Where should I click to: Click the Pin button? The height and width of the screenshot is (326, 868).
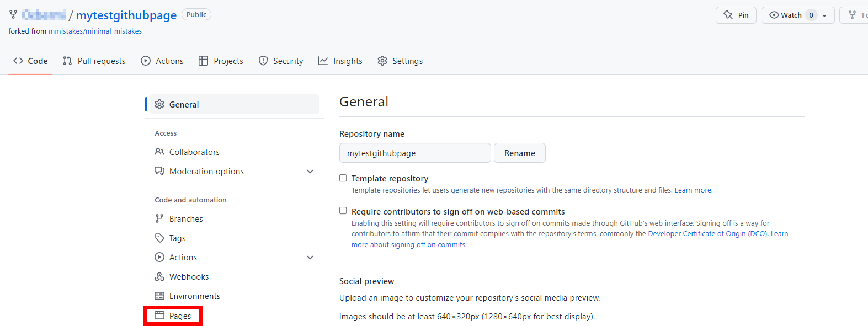tap(736, 15)
